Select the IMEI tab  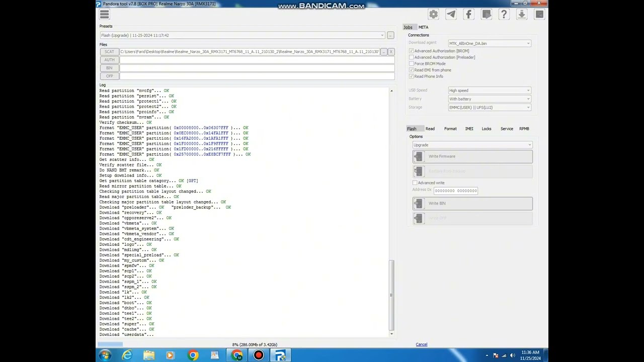click(469, 129)
